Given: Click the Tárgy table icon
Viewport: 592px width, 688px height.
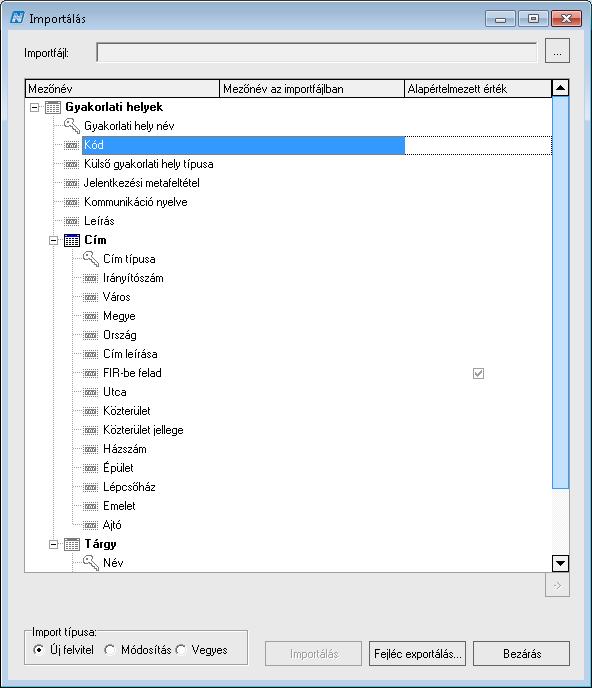Looking at the screenshot, I should click(x=72, y=544).
